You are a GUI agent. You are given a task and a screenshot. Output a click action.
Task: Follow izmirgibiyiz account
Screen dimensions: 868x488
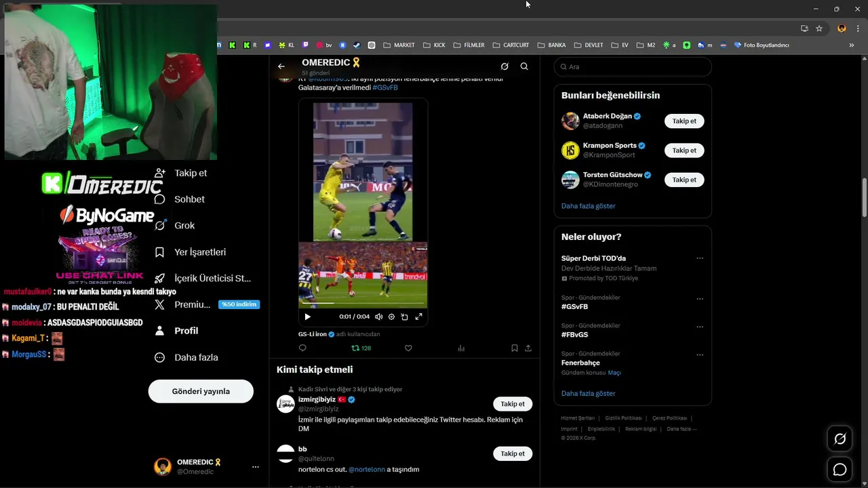513,404
